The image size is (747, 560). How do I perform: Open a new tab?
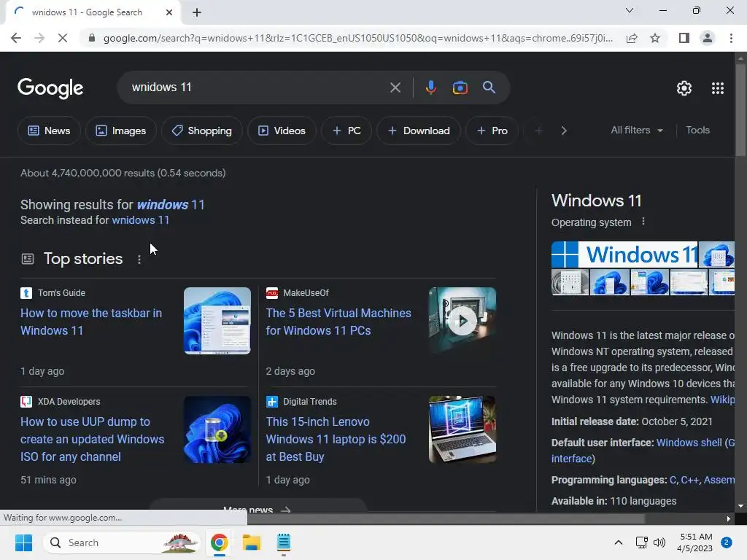197,12
